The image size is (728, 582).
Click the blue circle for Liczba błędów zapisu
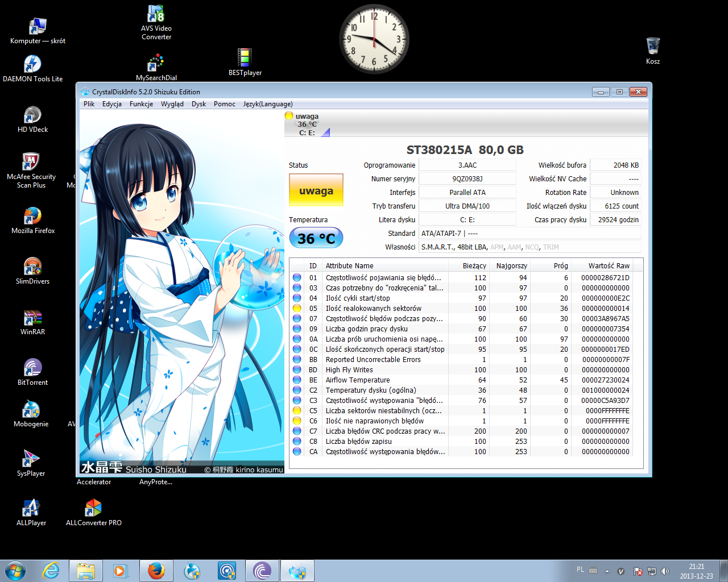297,442
